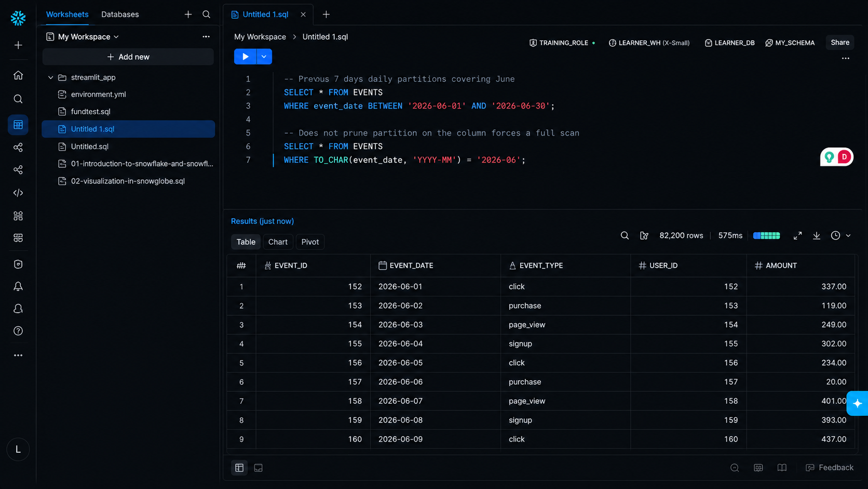Image resolution: width=868 pixels, height=489 pixels.
Task: Open the code brackets icon in sidebar
Action: pos(18,193)
